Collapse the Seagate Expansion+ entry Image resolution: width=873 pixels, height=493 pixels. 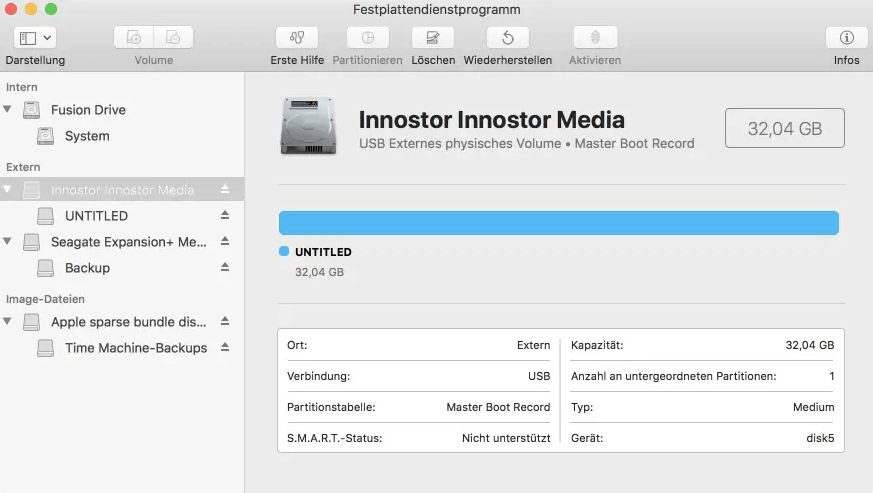click(x=7, y=241)
